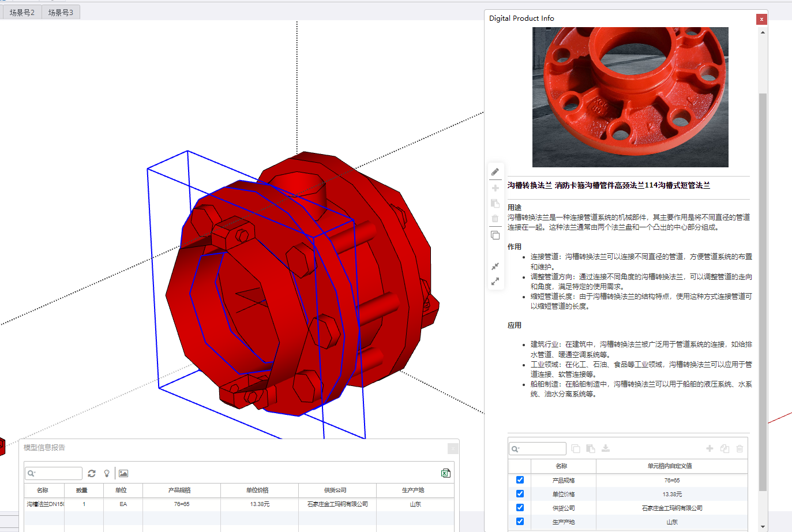Click the pencil edit icon in product info

click(495, 172)
